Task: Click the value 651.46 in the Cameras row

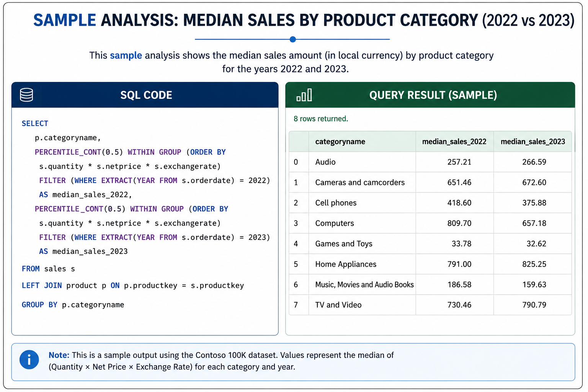Action: coord(459,183)
